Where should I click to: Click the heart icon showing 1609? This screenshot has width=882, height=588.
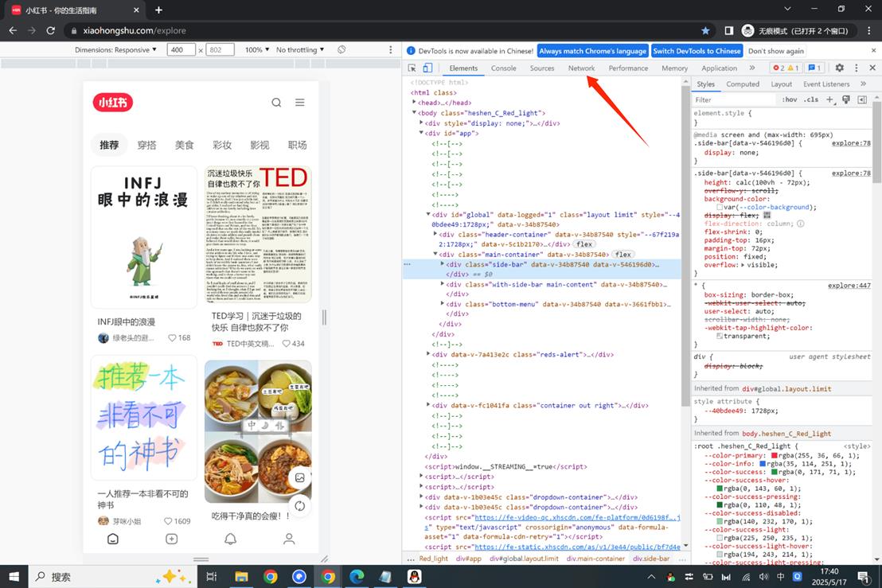tap(168, 521)
